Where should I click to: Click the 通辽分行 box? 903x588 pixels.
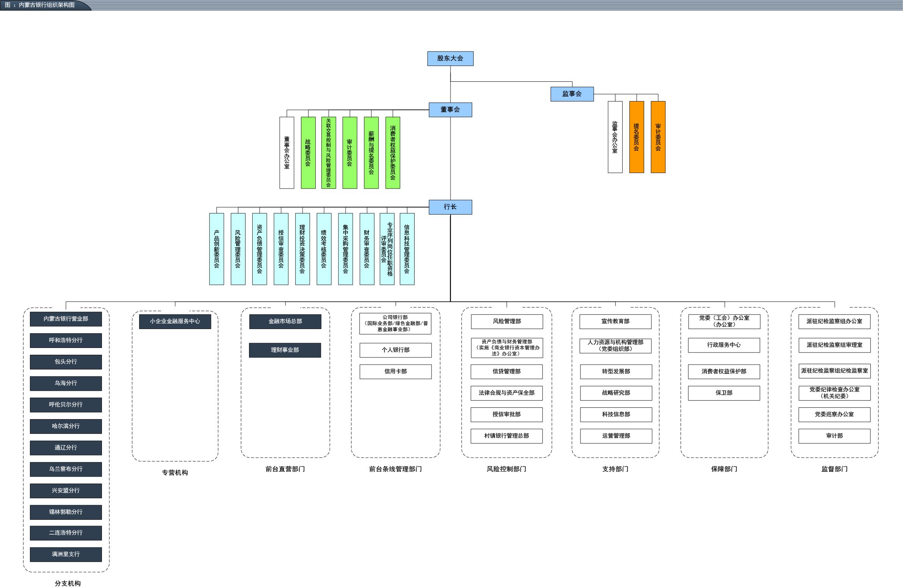tap(66, 448)
